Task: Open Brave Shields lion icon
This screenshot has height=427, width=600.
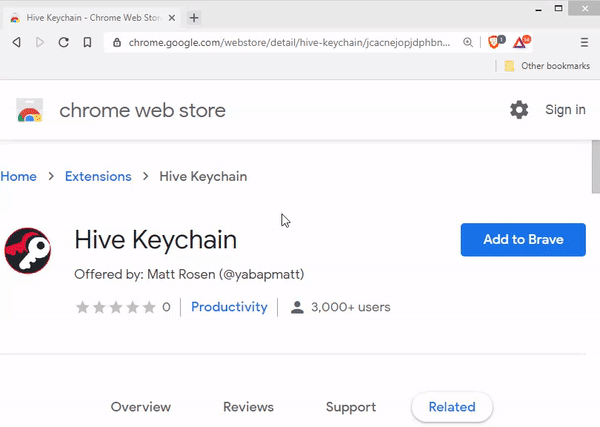Action: click(496, 42)
